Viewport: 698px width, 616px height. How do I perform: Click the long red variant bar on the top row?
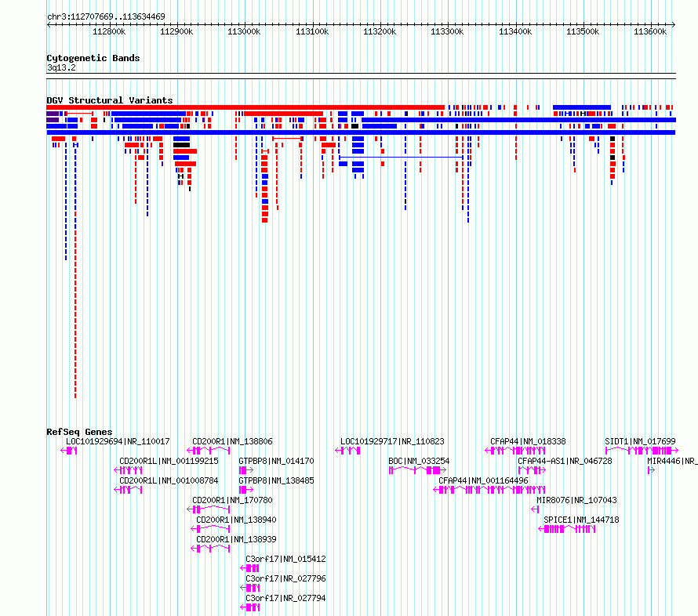click(x=245, y=107)
